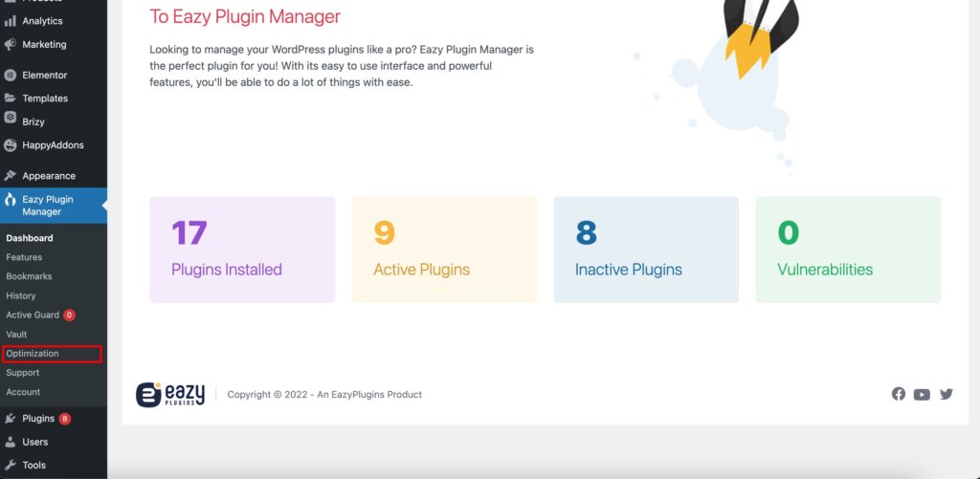The width and height of the screenshot is (980, 479).
Task: Open the Account submenu item
Action: (23, 392)
